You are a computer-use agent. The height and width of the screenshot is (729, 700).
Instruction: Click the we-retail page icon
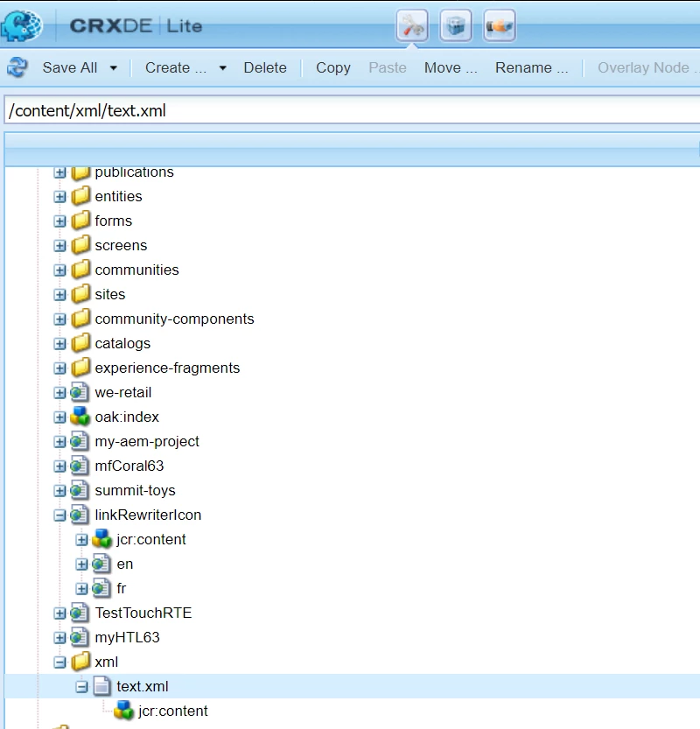tap(80, 392)
